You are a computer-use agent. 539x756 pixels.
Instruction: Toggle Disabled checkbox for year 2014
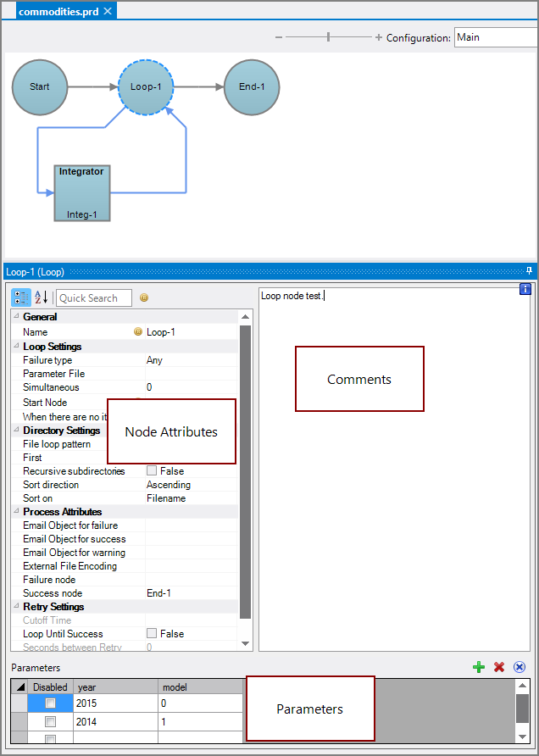[50, 722]
